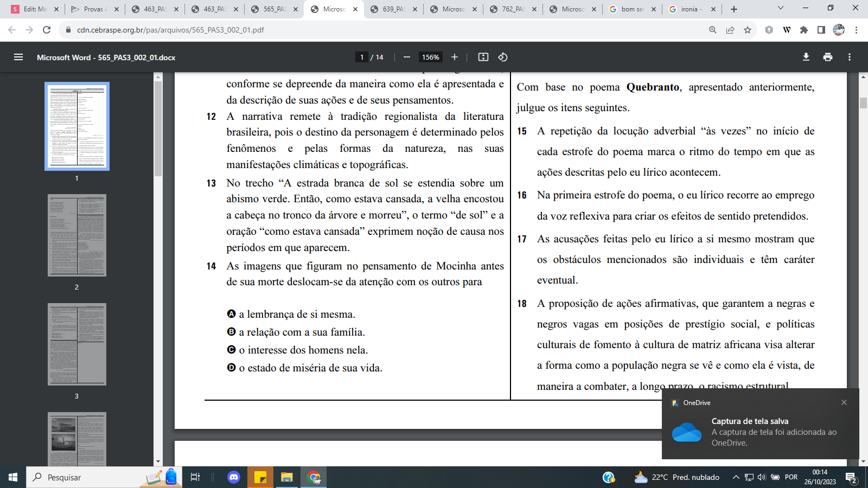This screenshot has height=488, width=868.
Task: Bookmark this page with the star
Action: click(748, 30)
